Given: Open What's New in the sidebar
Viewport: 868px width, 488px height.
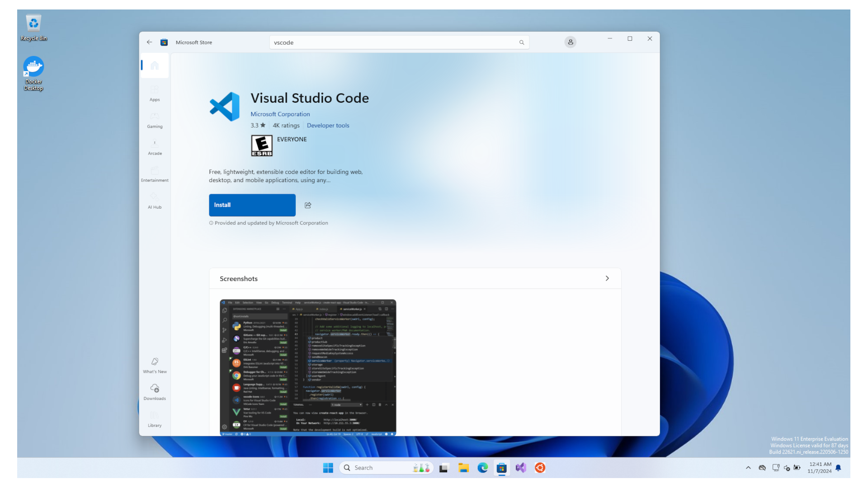Looking at the screenshot, I should pos(155,365).
